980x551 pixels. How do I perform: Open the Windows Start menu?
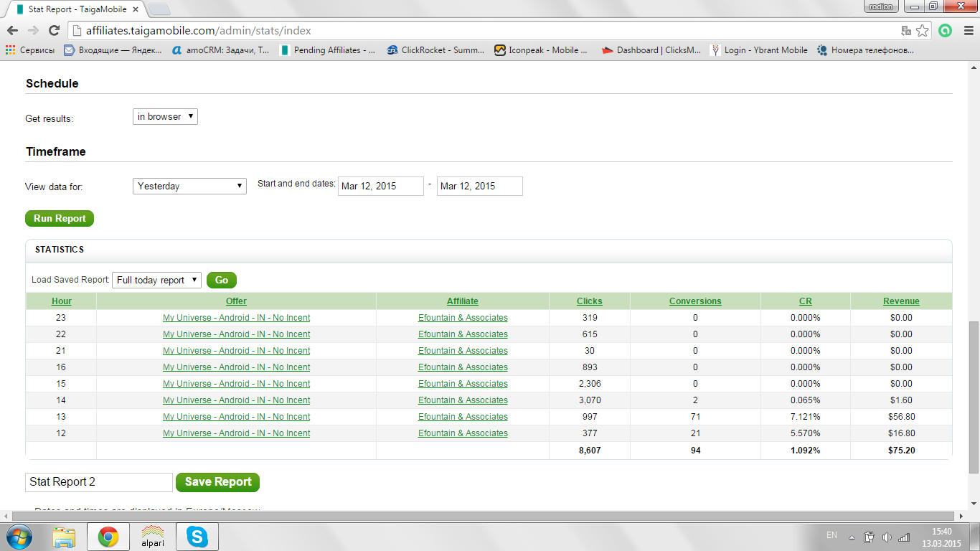[20, 537]
